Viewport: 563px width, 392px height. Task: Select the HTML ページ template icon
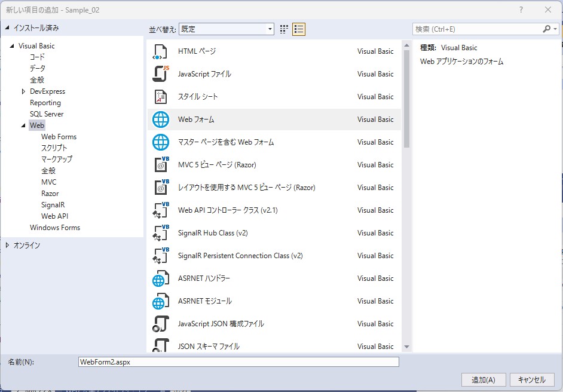(x=161, y=51)
